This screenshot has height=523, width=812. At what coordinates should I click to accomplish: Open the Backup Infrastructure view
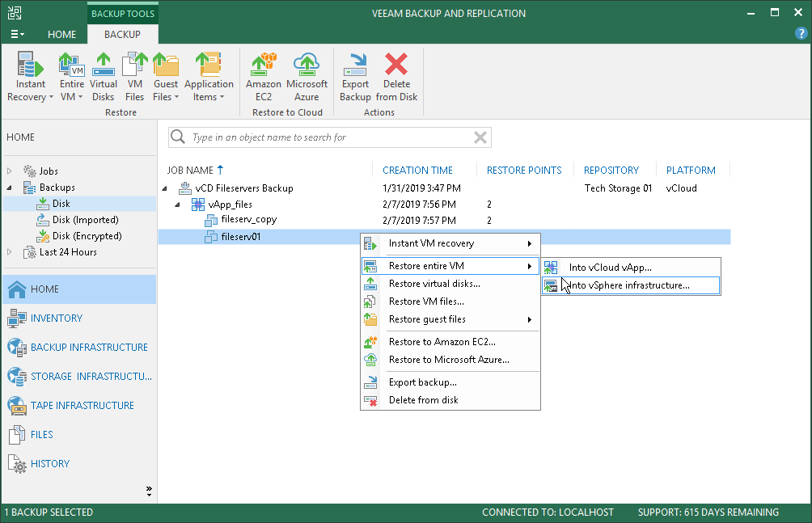[x=89, y=348]
